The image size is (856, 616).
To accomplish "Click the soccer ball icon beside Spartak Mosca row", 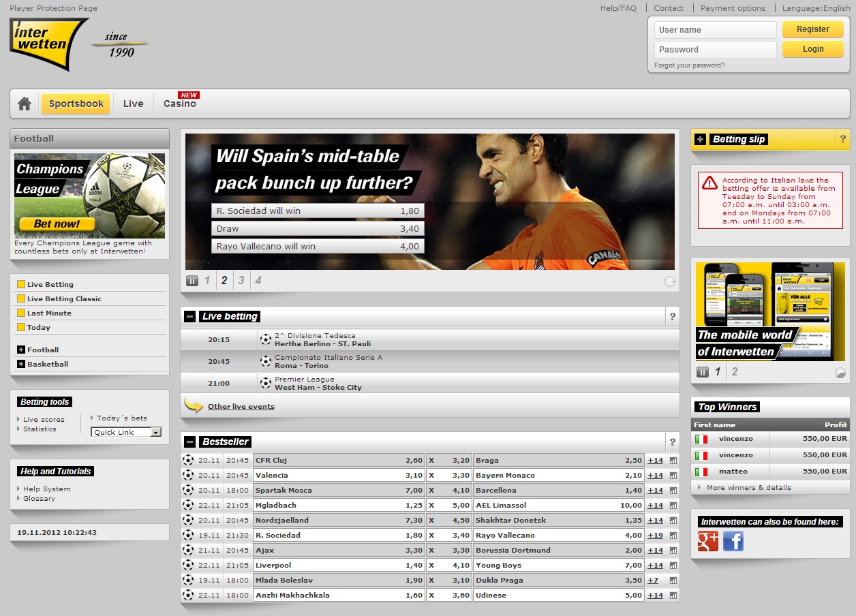I will [188, 490].
